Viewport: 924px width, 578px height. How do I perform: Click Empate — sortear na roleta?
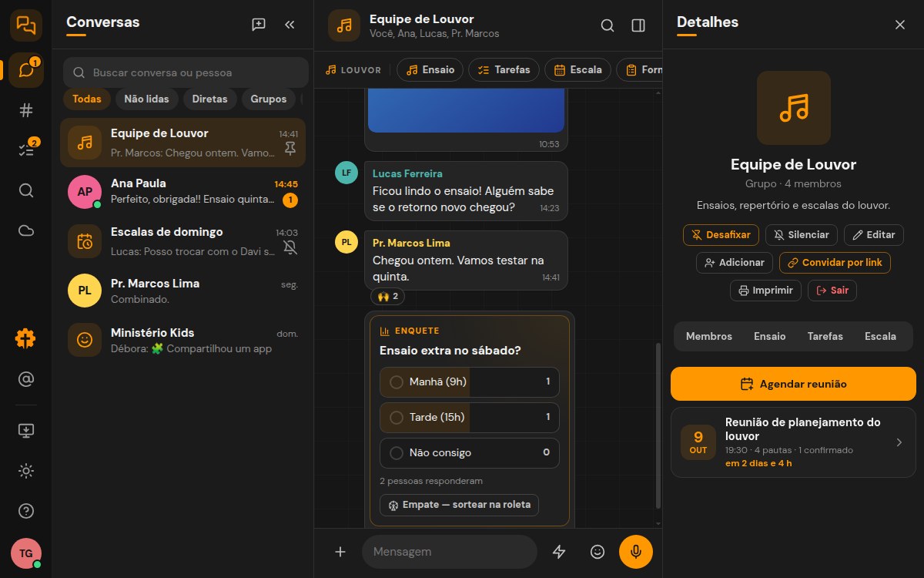click(x=460, y=505)
